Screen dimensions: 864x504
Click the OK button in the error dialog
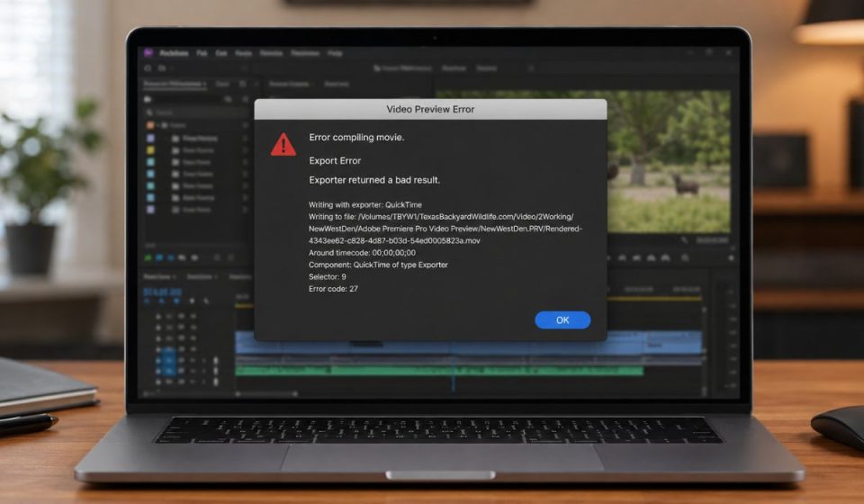point(562,320)
